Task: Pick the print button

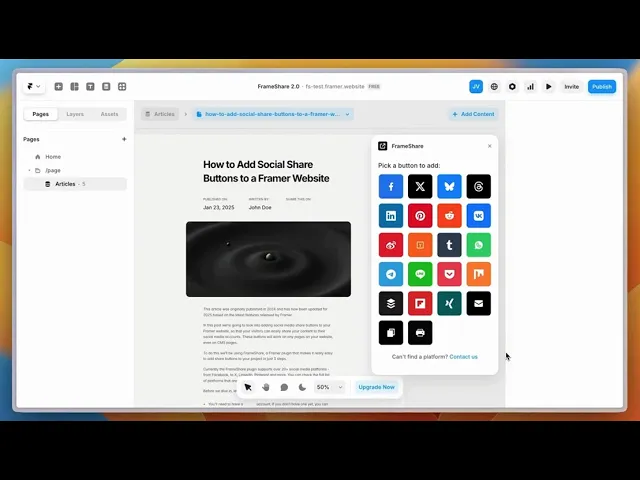Action: 420,333
